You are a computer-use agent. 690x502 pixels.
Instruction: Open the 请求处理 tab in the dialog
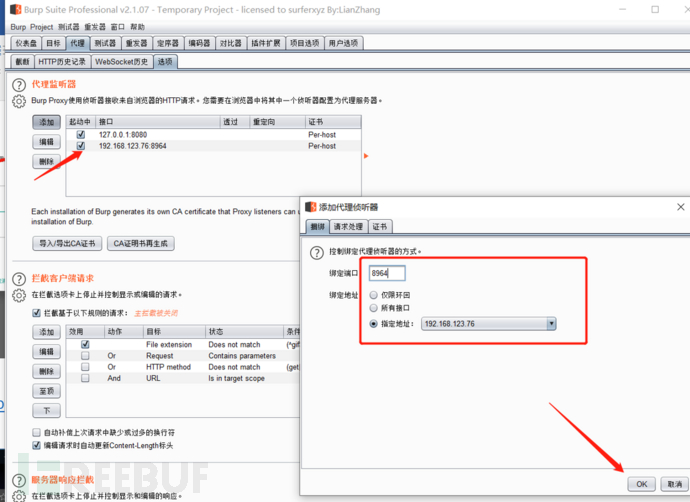pyautogui.click(x=348, y=227)
